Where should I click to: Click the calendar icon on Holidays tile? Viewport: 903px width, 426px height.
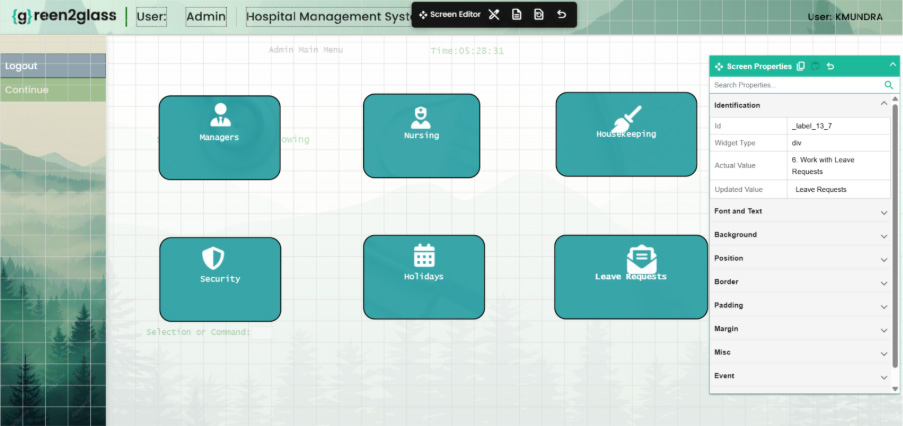coord(424,255)
